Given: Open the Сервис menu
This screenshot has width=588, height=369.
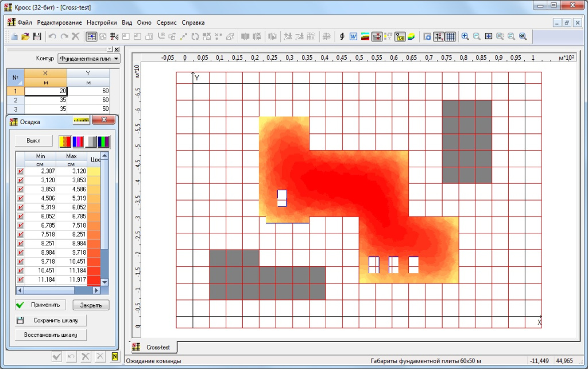Looking at the screenshot, I should (166, 22).
